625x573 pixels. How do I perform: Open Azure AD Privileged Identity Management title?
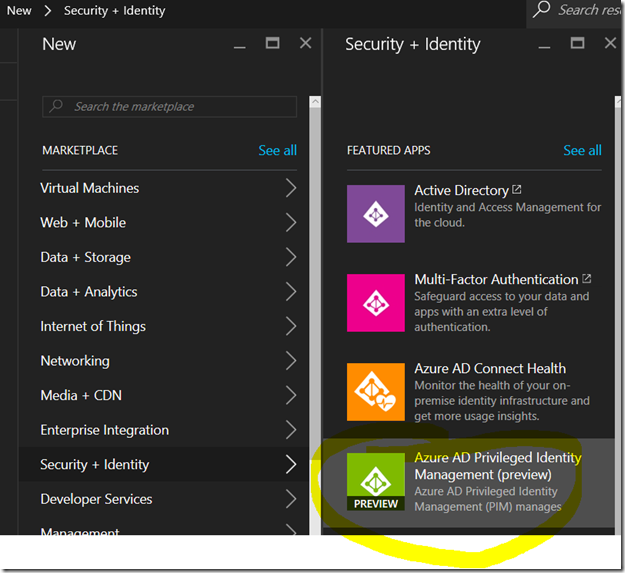pos(497,465)
